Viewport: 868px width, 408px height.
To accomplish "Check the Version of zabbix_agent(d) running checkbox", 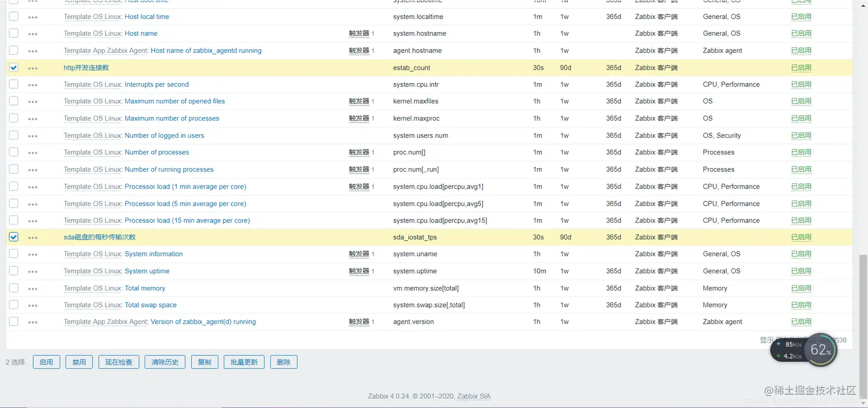I will click(x=14, y=321).
